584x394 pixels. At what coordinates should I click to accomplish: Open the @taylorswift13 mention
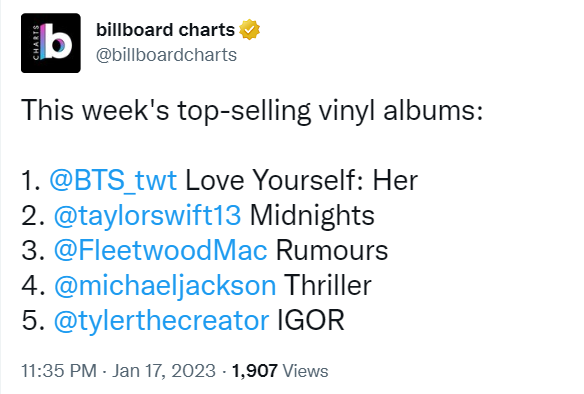click(x=147, y=215)
